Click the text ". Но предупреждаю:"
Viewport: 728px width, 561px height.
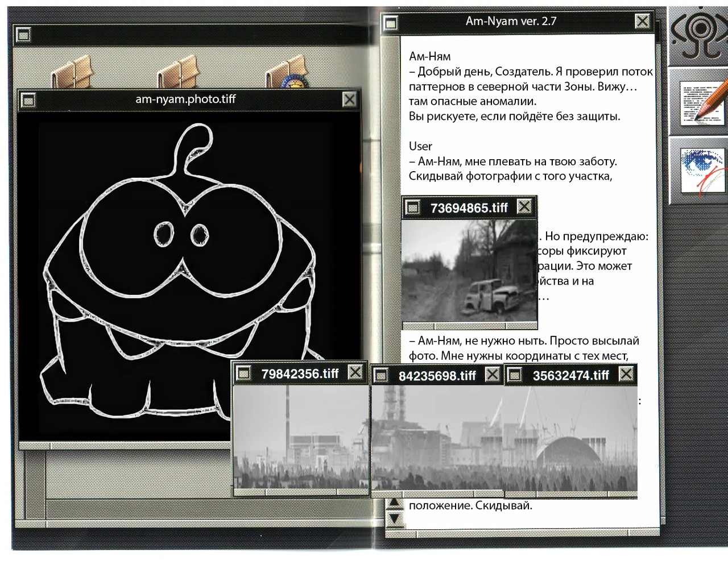tap(594, 236)
